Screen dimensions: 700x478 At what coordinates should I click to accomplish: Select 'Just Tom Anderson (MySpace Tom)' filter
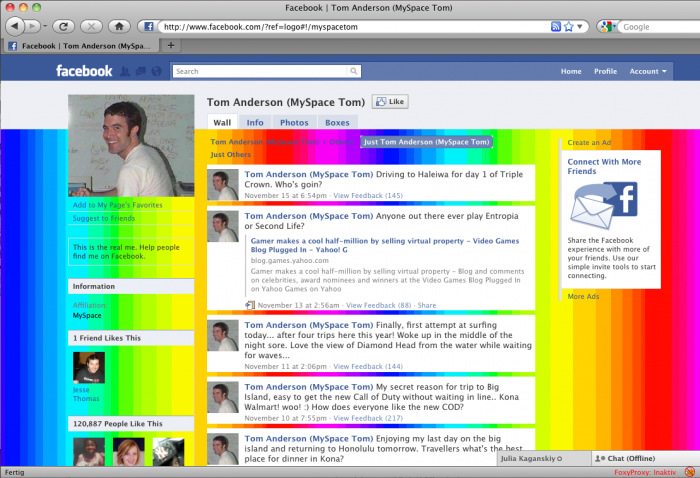point(426,142)
